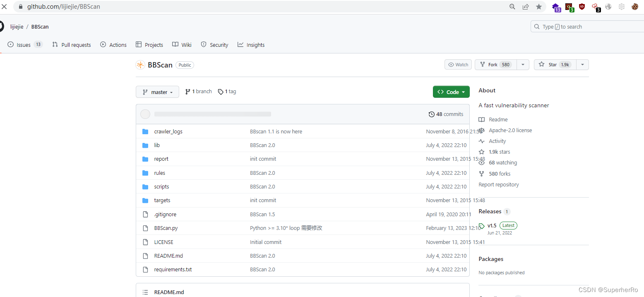This screenshot has width=644, height=297.
Task: Open the lijiejie owner link
Action: (x=18, y=27)
